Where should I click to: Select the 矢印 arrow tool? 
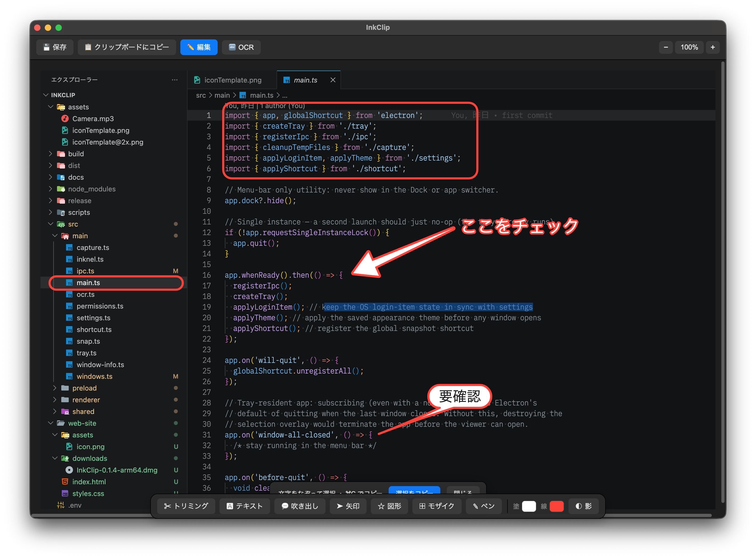coord(348,506)
